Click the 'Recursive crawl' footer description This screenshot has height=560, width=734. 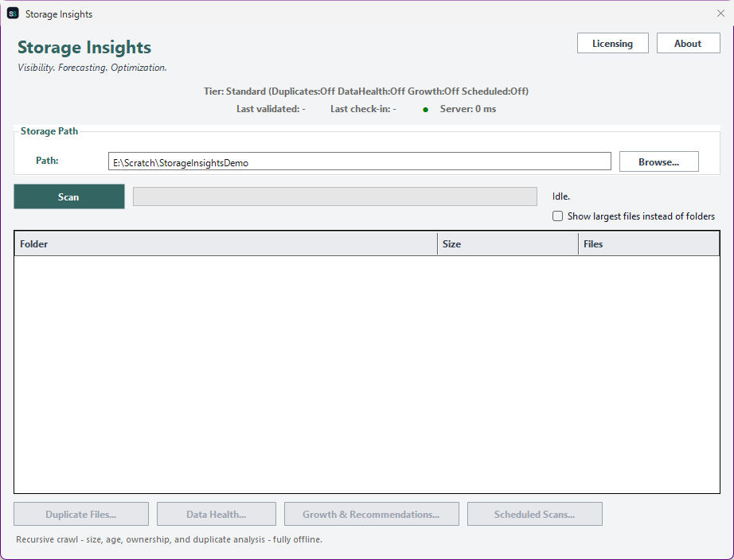[x=169, y=539]
